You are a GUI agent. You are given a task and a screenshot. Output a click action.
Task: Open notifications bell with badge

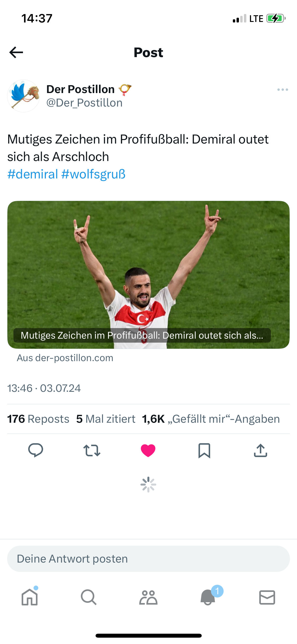208,597
